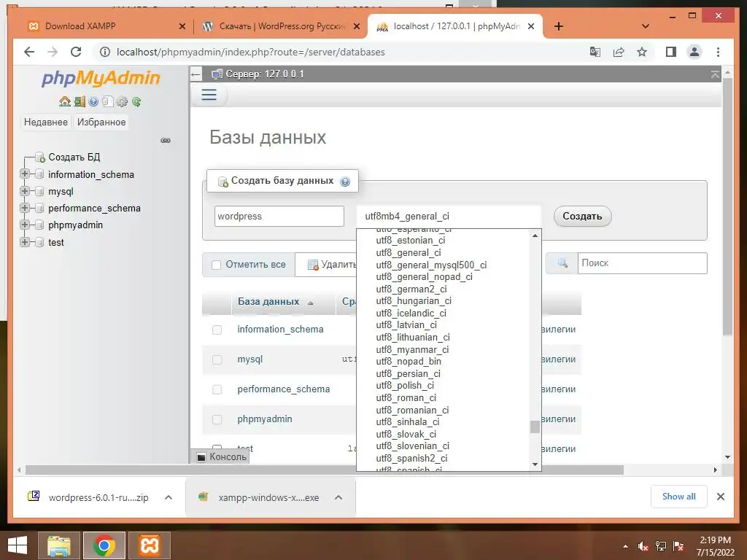The image size is (747, 560).
Task: Open Chrome tab search chevron
Action: (646, 26)
